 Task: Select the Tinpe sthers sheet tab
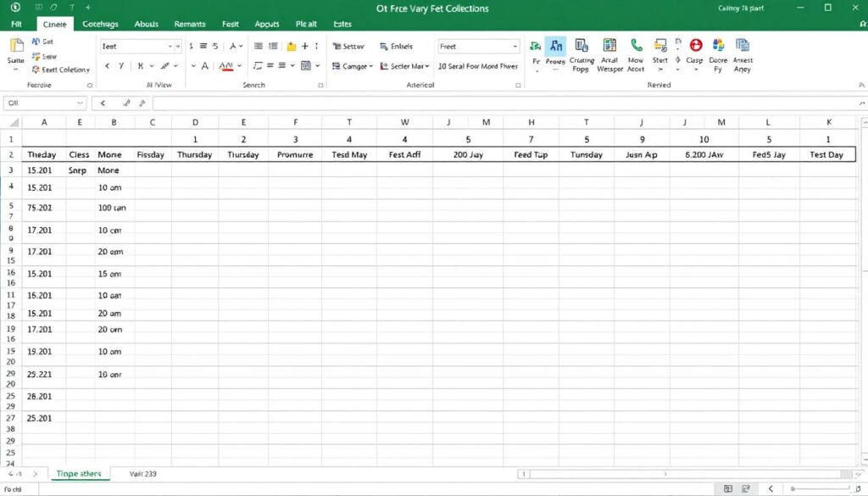point(79,474)
